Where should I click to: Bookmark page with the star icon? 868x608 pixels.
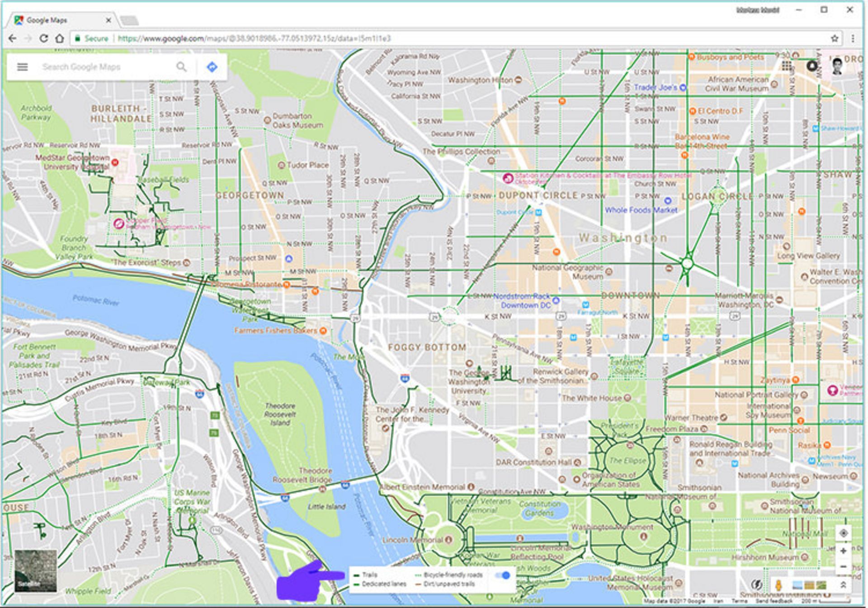pyautogui.click(x=835, y=38)
